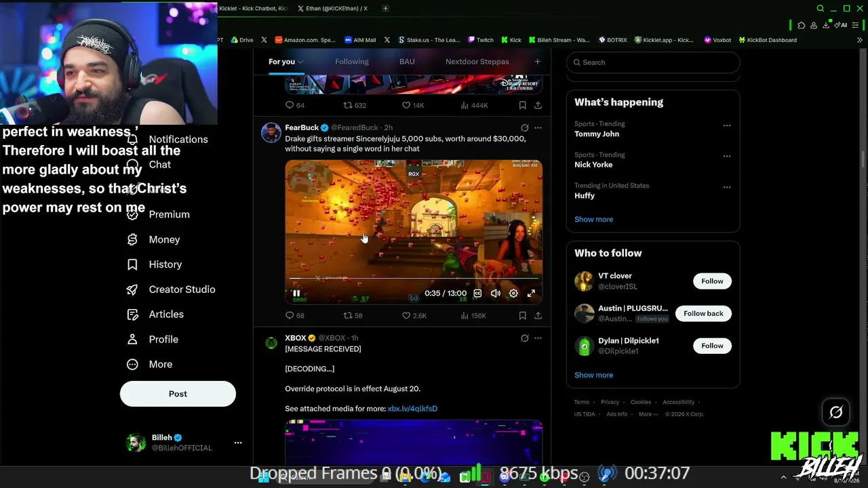Click the Post button
This screenshot has height=488, width=868.
(x=178, y=394)
